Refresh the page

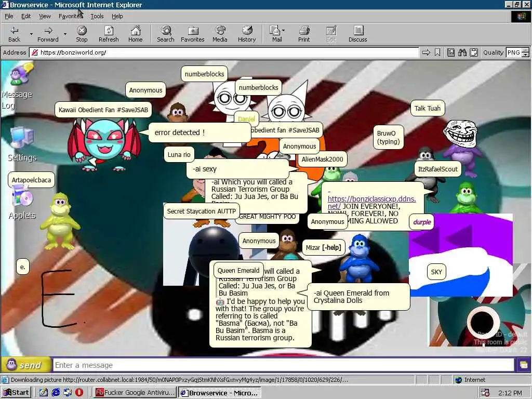tap(109, 34)
